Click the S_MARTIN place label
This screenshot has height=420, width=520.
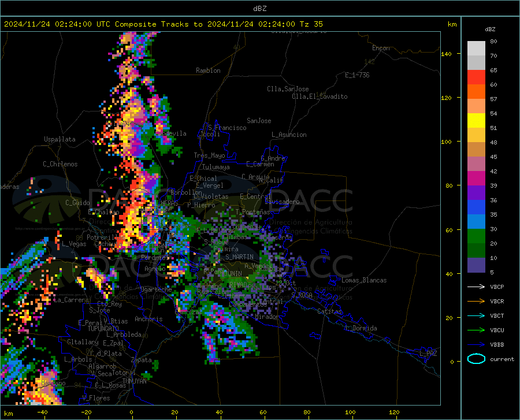pyautogui.click(x=239, y=257)
